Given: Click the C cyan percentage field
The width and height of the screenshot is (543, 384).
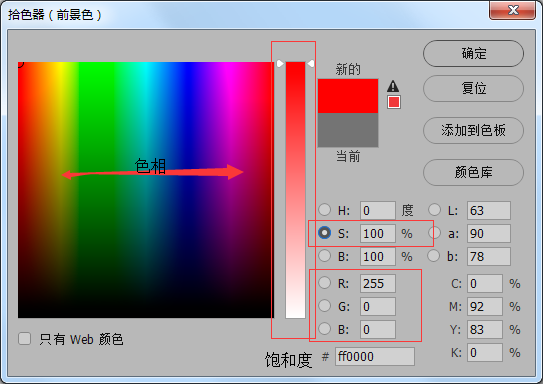Looking at the screenshot, I should click(485, 283).
